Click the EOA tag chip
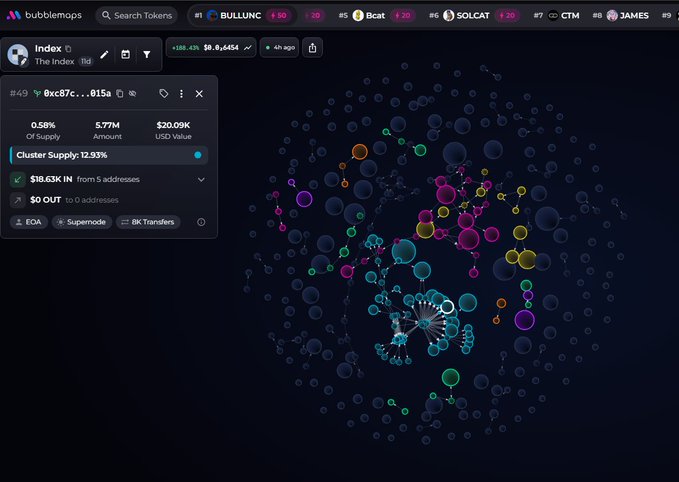679x482 pixels. (29, 222)
